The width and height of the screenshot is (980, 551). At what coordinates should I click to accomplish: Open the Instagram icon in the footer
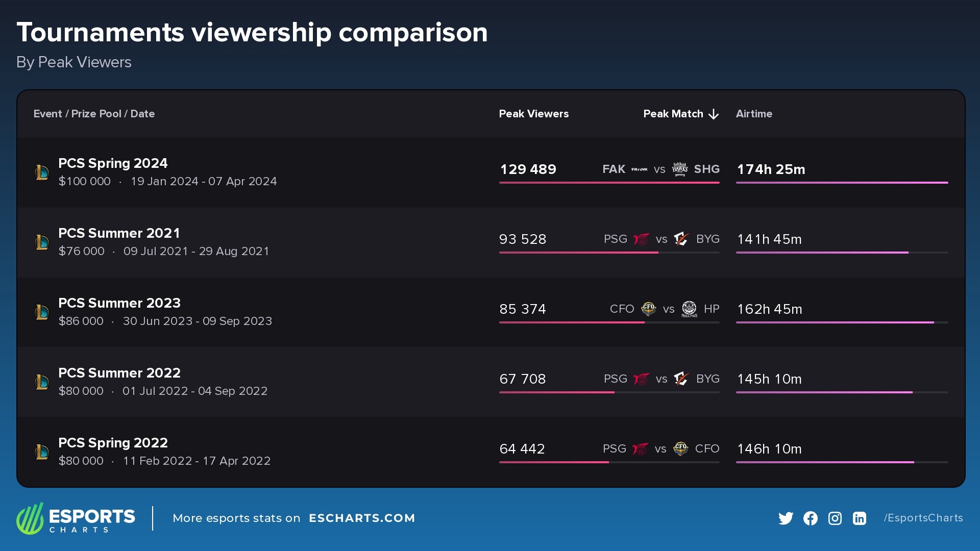pos(835,518)
